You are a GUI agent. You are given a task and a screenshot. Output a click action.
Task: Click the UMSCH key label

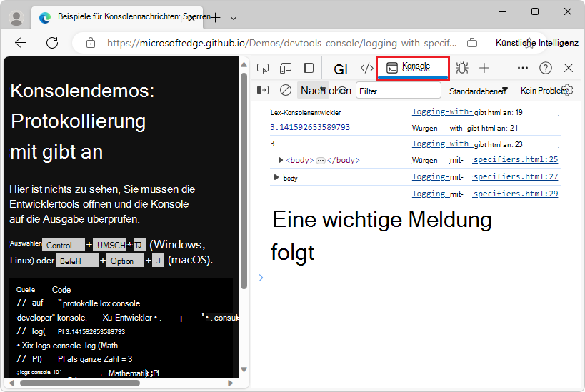109,245
